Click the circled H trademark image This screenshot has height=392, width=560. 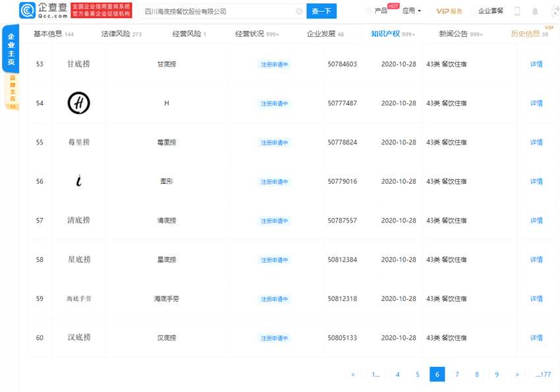click(79, 103)
